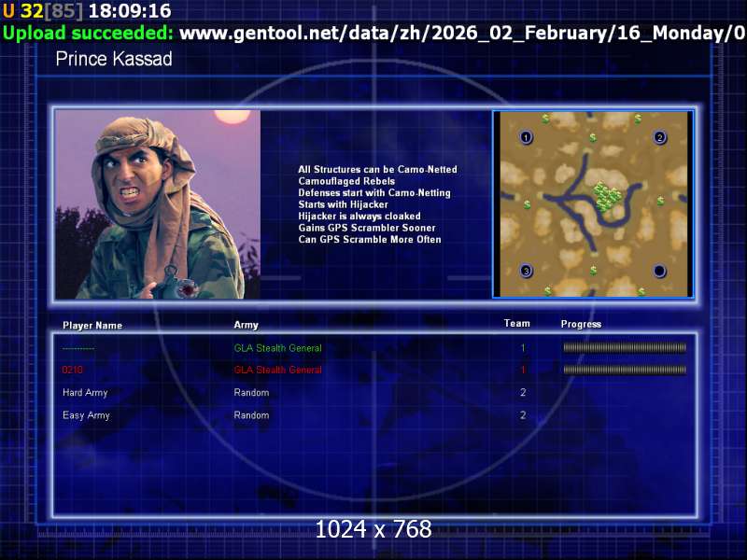Click the Easy Army player name
Screen dimensions: 747x560
[x=86, y=415]
